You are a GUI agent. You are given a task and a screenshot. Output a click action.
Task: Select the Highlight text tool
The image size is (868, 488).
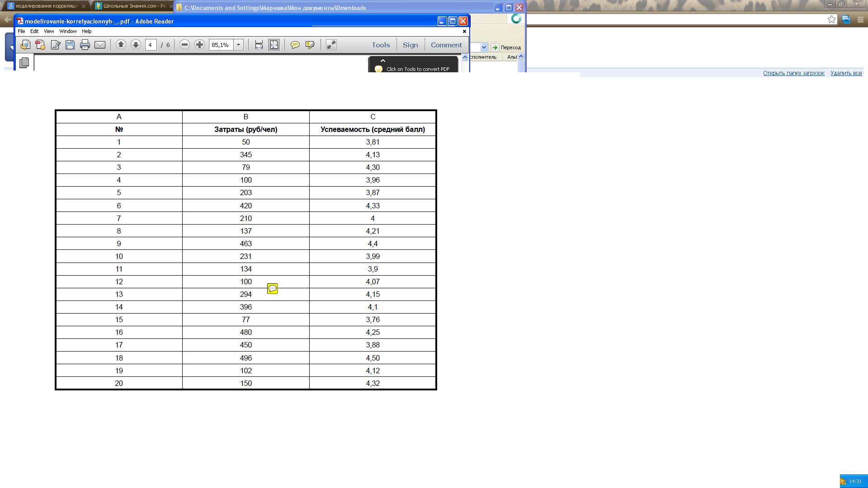(310, 45)
